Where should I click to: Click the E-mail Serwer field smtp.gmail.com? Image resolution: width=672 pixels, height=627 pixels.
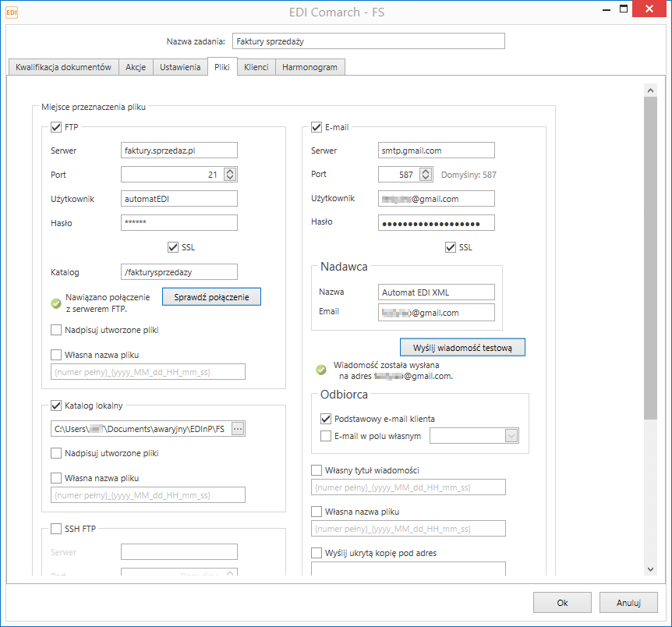coord(437,150)
